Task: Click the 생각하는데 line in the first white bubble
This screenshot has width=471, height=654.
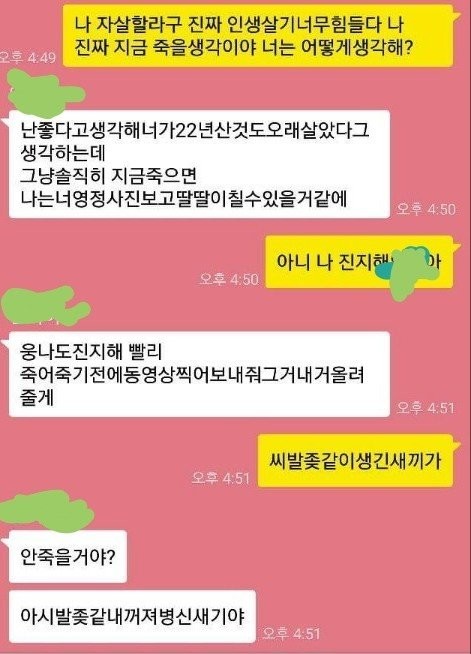Action: tap(63, 153)
